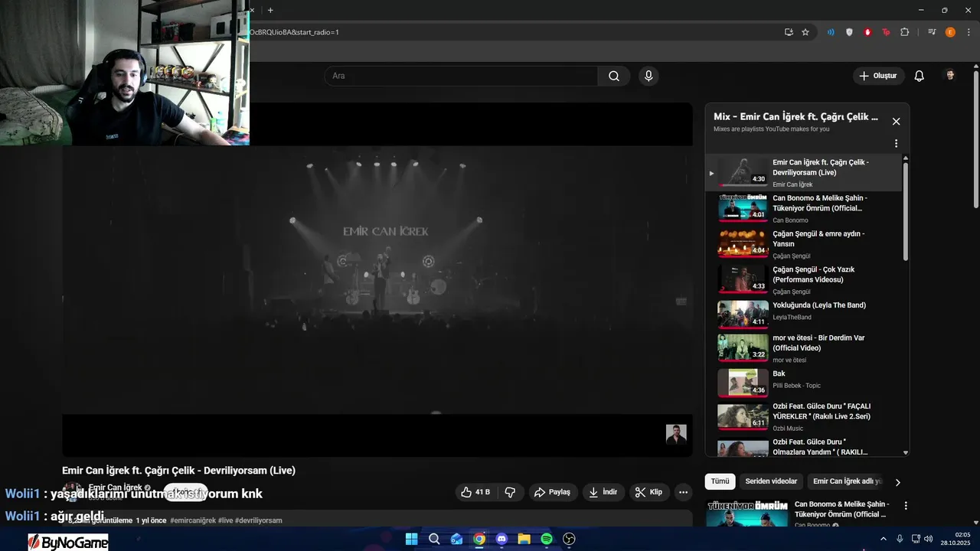Screen dimensions: 980x551
Task: Open Spotify from the taskbar
Action: point(547,539)
